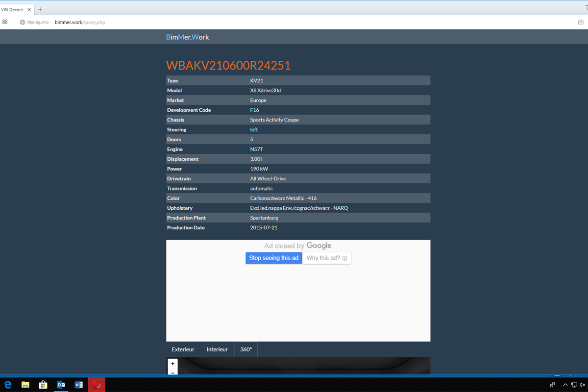
Task: Switch to Opera in the taskbar
Action: click(97, 385)
